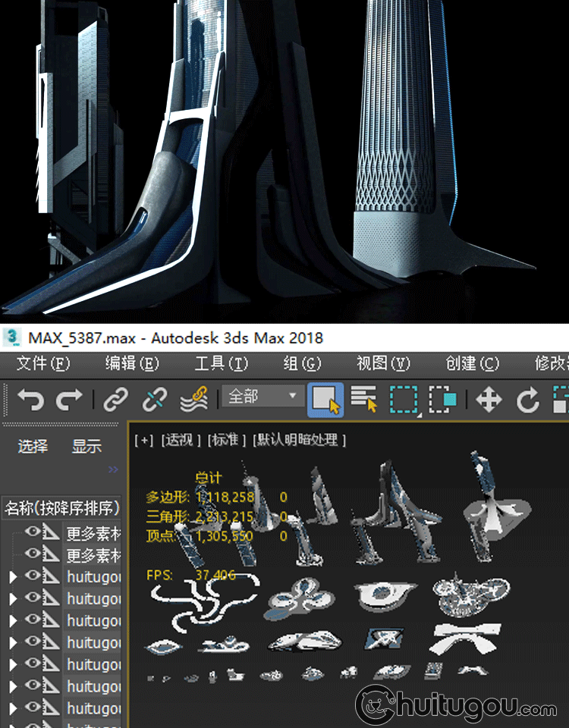Viewport: 569px width, 728px height.
Task: Open the 视图(V) menu
Action: (383, 364)
